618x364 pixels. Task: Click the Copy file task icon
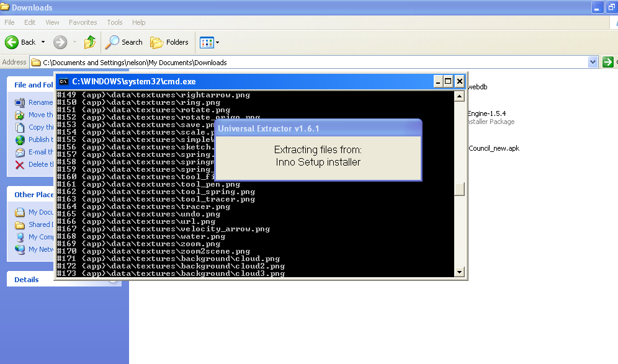tap(20, 128)
